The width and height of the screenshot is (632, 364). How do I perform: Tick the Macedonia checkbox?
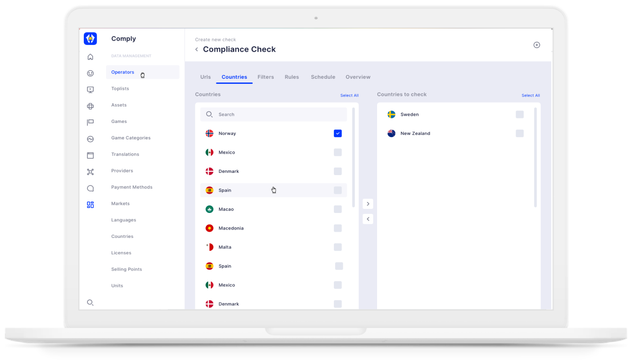[338, 228]
